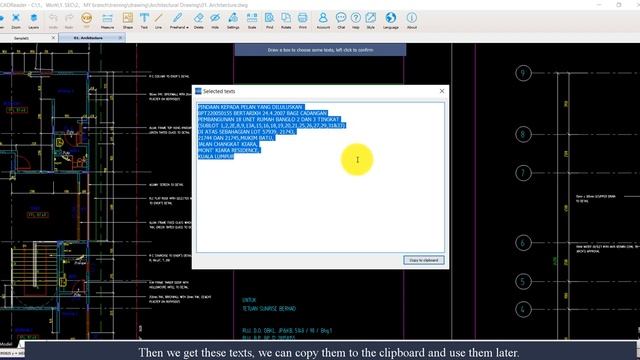Open the About info icon

pos(412,20)
